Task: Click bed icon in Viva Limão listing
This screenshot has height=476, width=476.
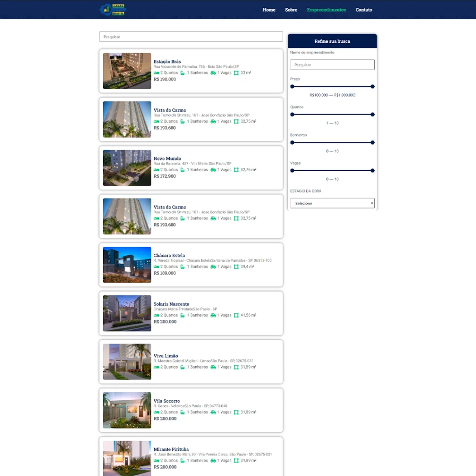Action: point(157,367)
